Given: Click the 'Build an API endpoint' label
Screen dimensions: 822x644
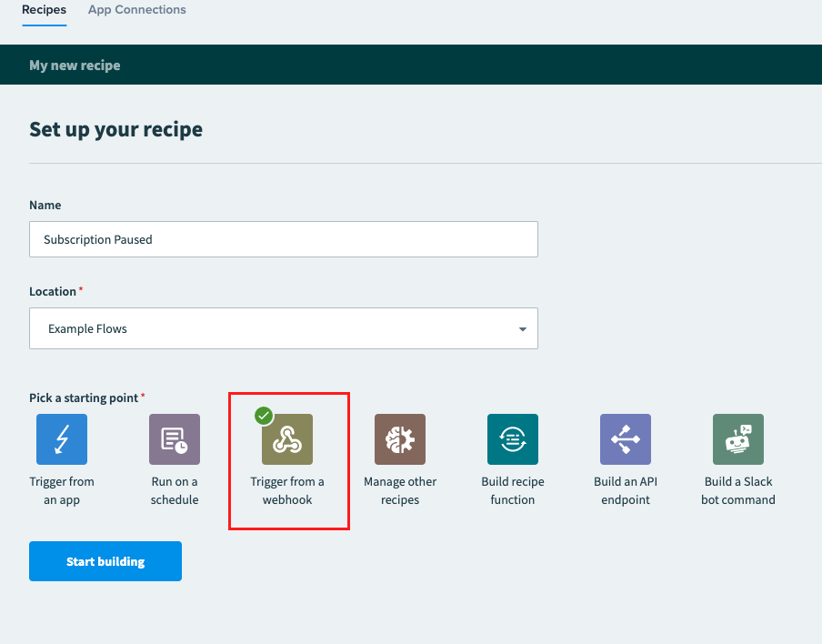Looking at the screenshot, I should pyautogui.click(x=626, y=491).
